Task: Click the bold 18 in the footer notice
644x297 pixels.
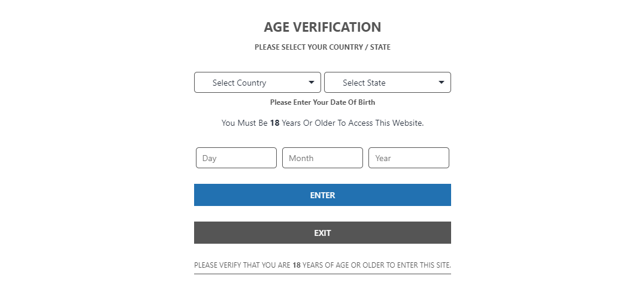Action: point(297,265)
